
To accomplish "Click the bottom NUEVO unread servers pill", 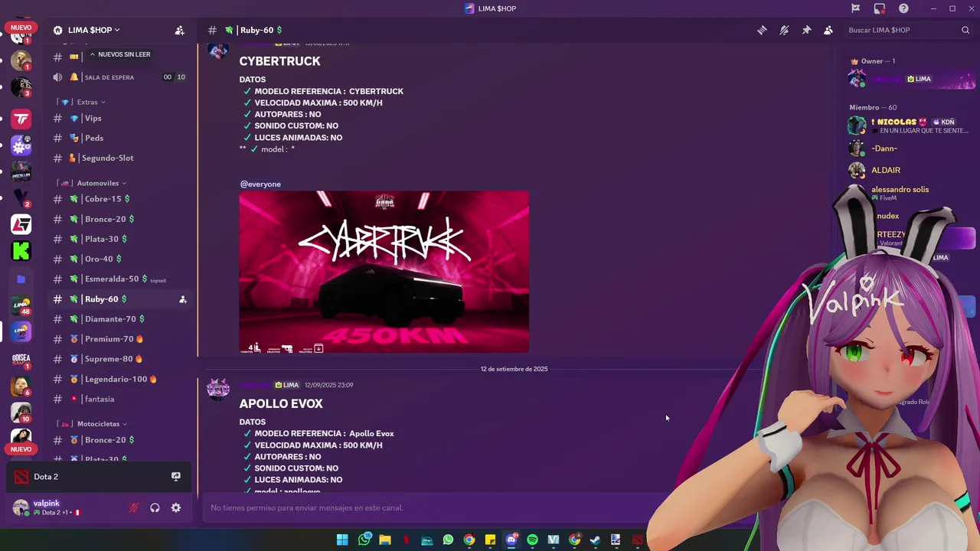I will 21,449.
